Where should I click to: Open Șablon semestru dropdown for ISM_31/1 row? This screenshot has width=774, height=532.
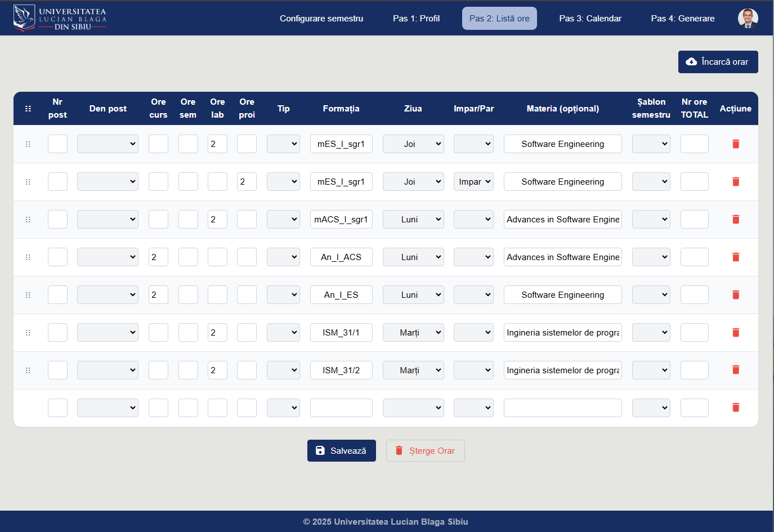click(651, 333)
